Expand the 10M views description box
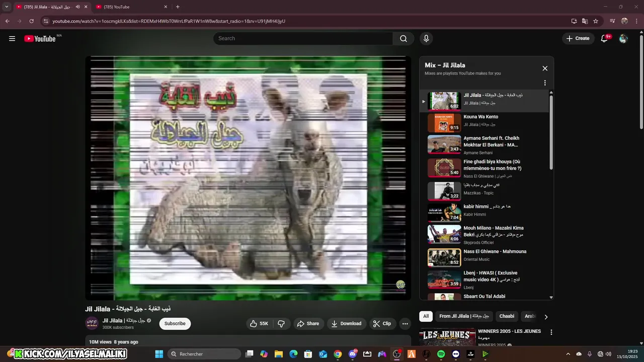Viewport: 644px width, 362px height. (248, 341)
